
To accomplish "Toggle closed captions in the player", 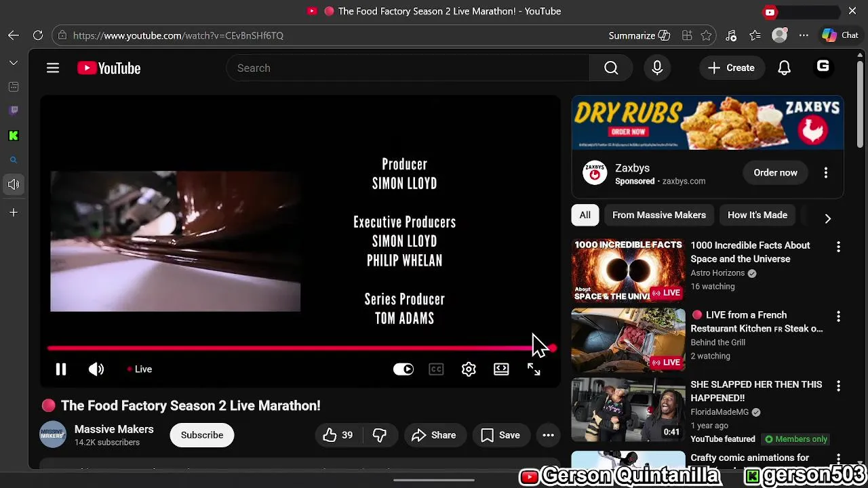I will (436, 369).
